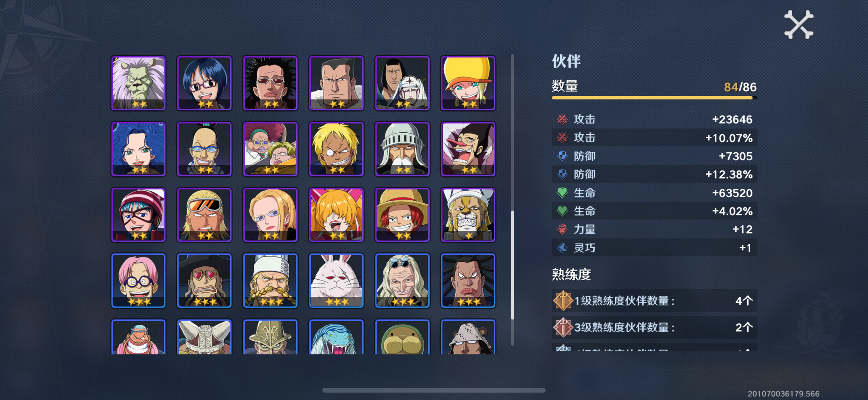Select the straw hat red-haired boy portrait
Viewport: 868px width, 400px height.
click(402, 215)
